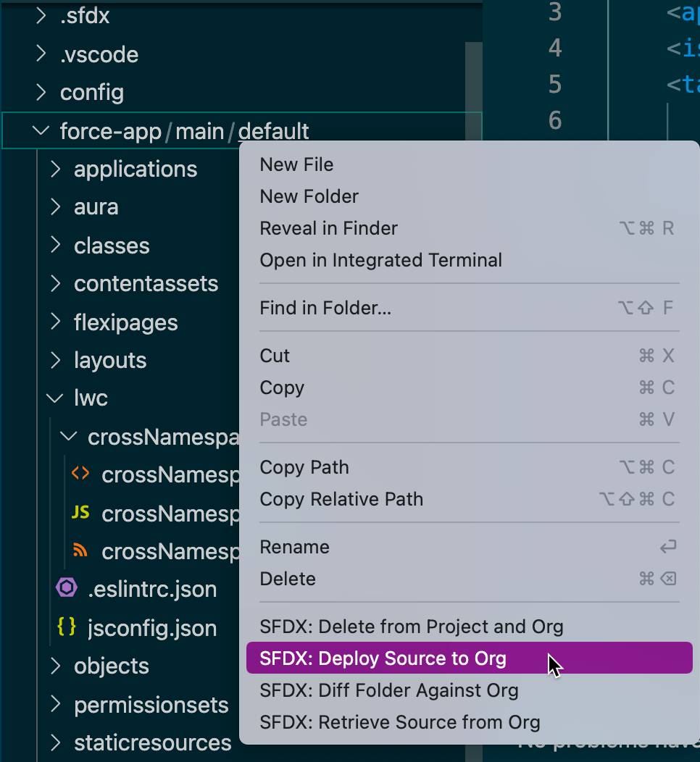Collapse the lwc folder
This screenshot has height=762, width=700.
click(54, 398)
